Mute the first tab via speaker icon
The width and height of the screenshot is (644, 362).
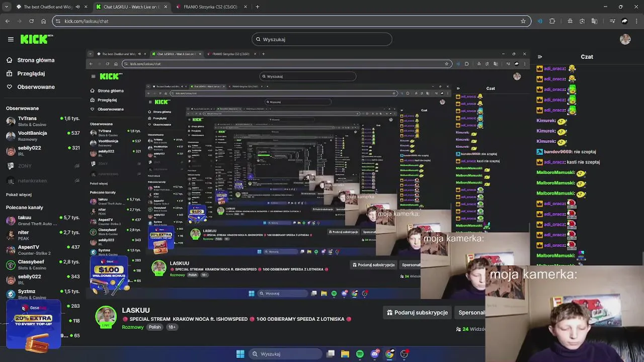coord(77,7)
